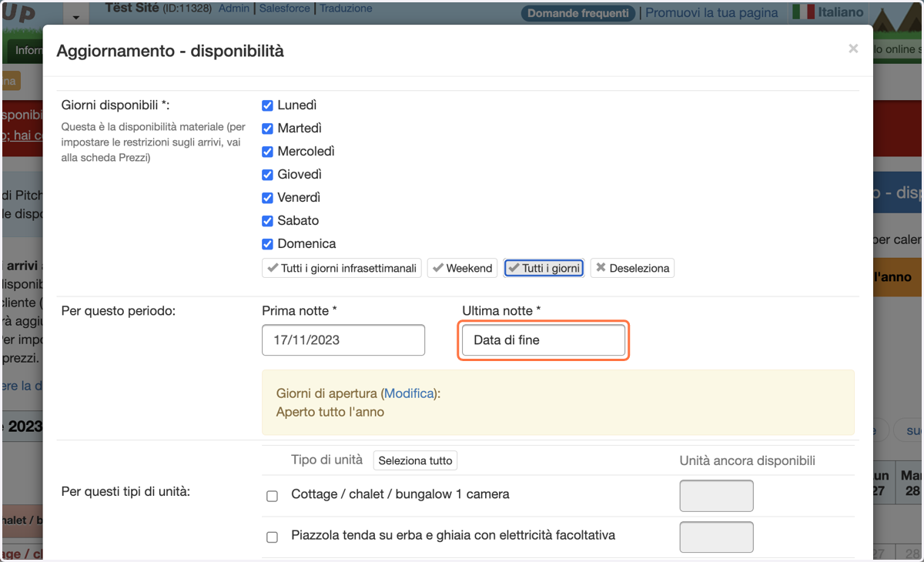924x562 pixels.
Task: Toggle the Martedì checkbox
Action: [x=267, y=129]
